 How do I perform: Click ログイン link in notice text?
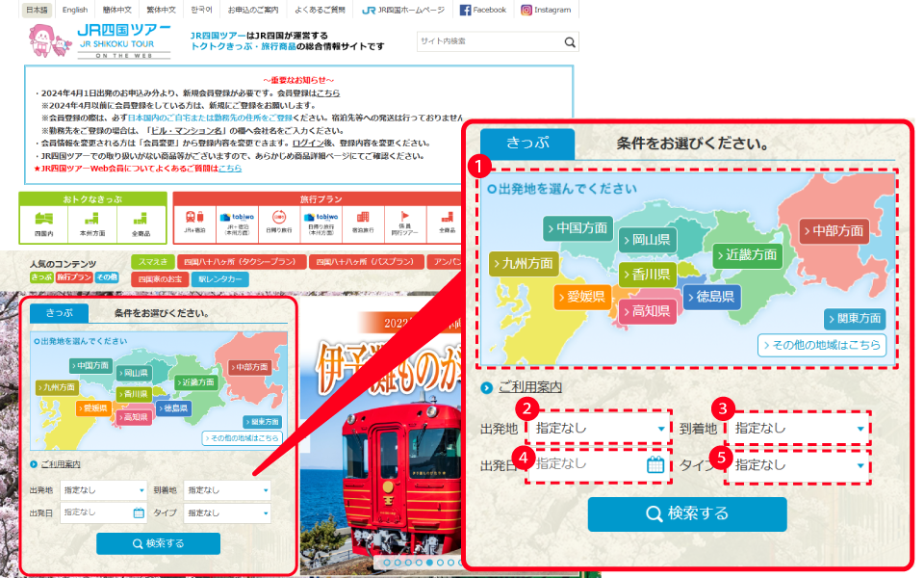point(307,144)
